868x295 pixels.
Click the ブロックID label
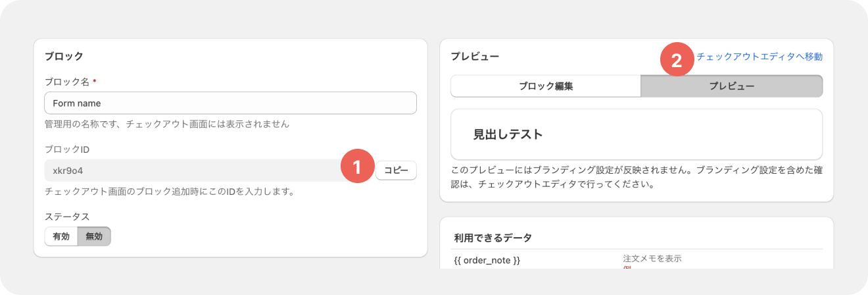click(x=66, y=149)
